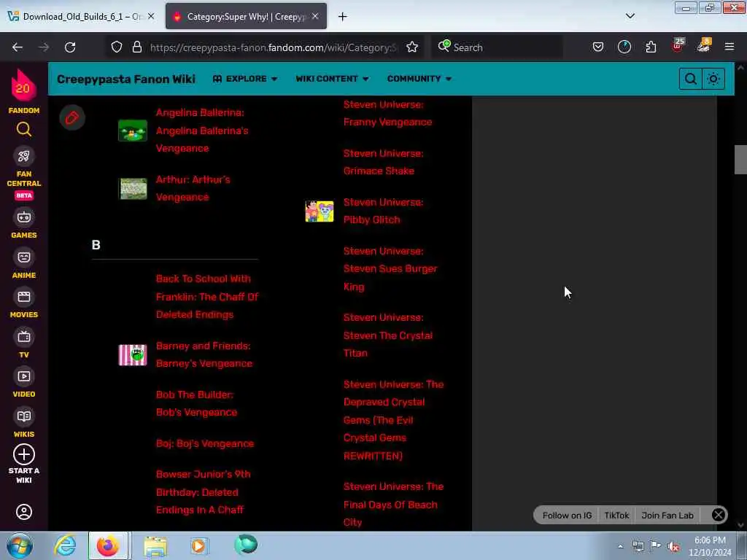This screenshot has height=560, width=747.
Task: Open the Games section icon
Action: point(24,217)
